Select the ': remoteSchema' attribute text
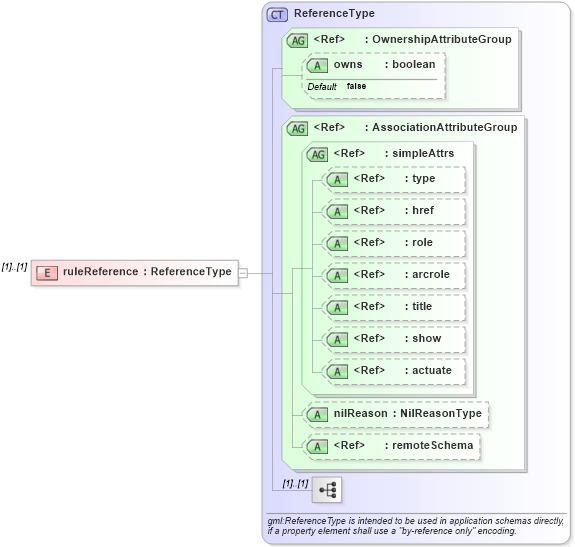This screenshot has height=547, width=575. [x=429, y=445]
